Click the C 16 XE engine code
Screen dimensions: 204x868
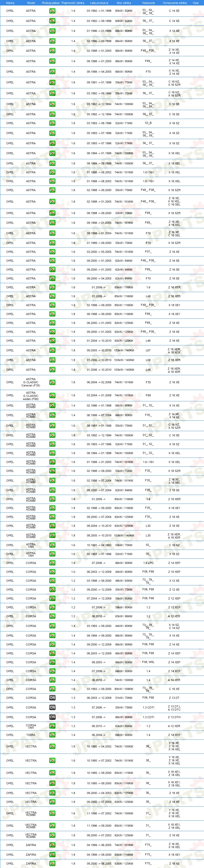click(174, 689)
